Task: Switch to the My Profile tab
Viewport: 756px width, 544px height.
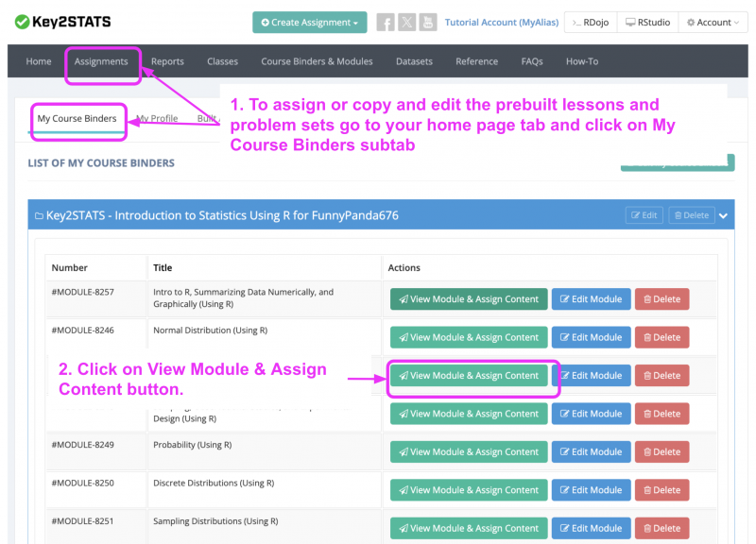Action: 157,119
